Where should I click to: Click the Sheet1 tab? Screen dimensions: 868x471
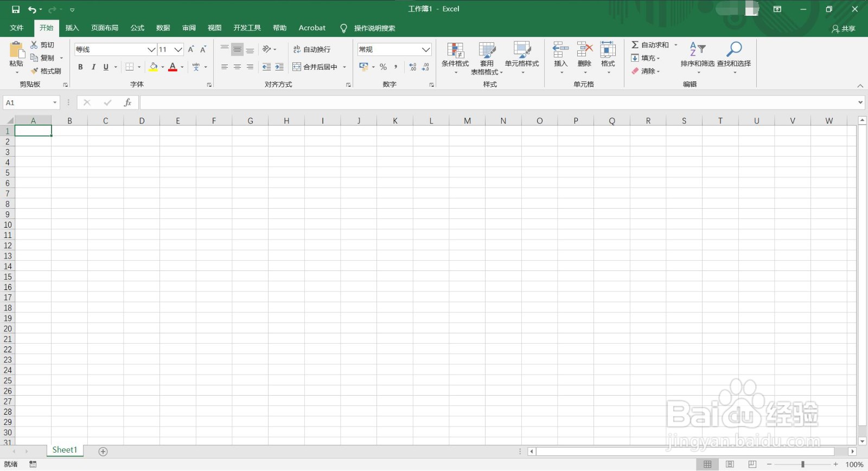pos(65,450)
